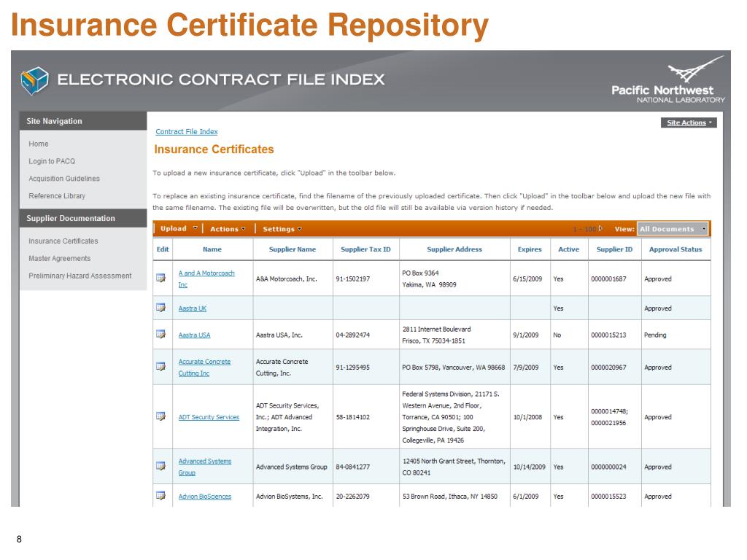The width and height of the screenshot is (747, 560).
Task: Click the 10/14/2009 expiry date cell
Action: tap(529, 467)
